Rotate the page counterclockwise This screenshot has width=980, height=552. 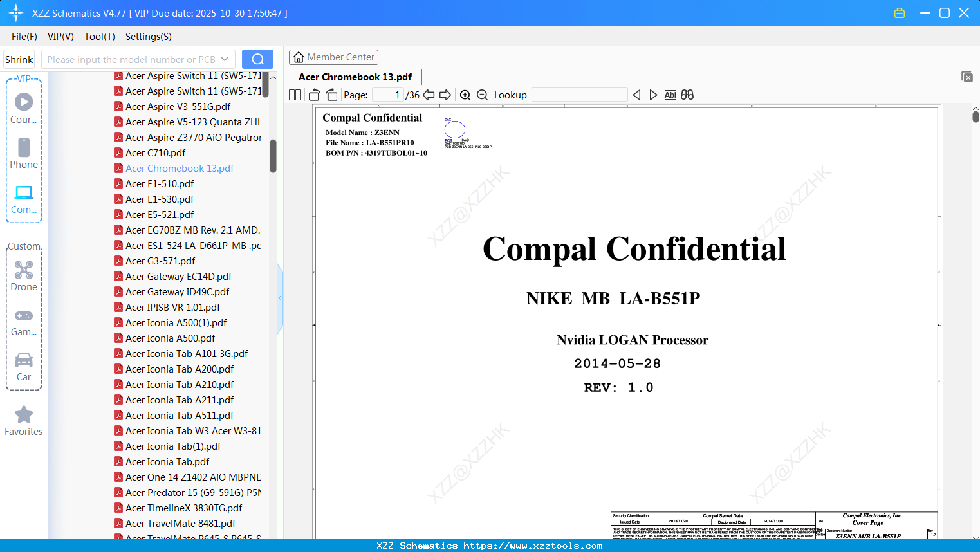pos(315,95)
